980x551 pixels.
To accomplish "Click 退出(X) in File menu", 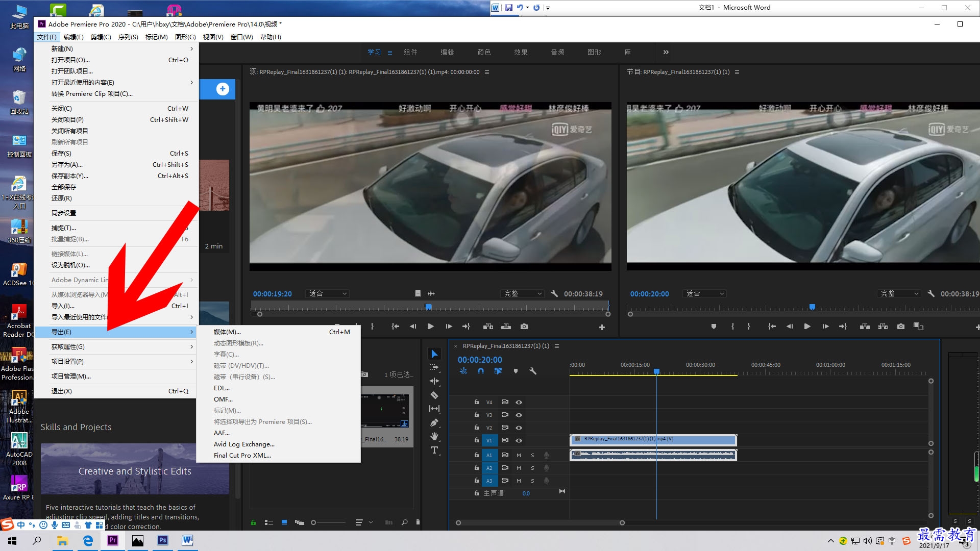I will [116, 391].
